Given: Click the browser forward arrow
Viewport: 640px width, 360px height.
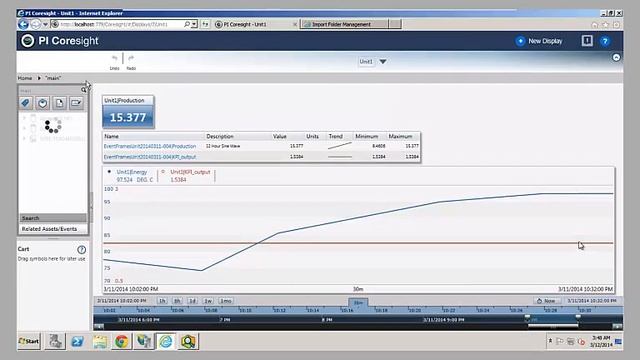Looking at the screenshot, I should coord(36,24).
